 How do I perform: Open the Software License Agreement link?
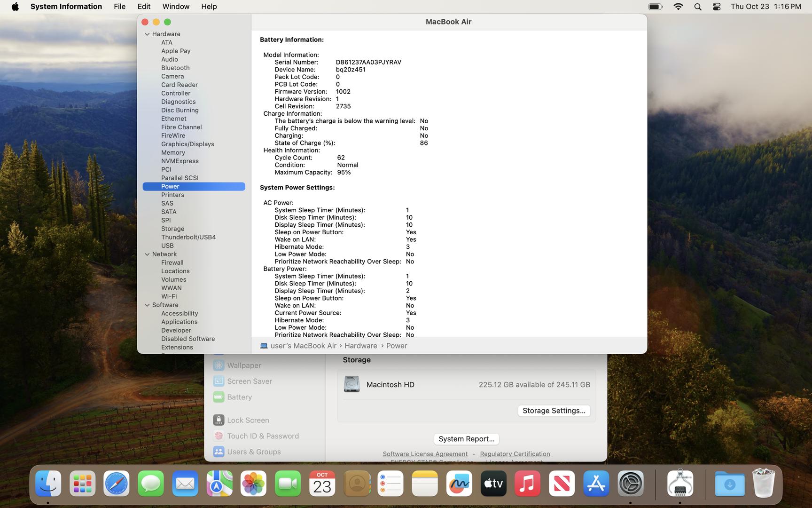point(425,454)
